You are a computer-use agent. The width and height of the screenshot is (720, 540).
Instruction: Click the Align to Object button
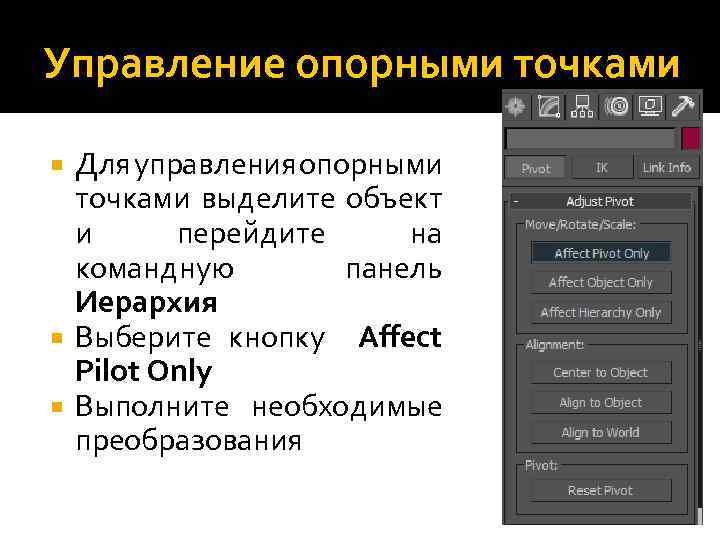601,403
